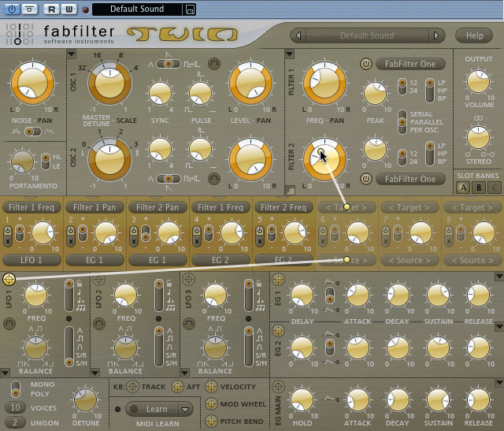Toggle Filter 1 power button
Screen dimensions: 504x431
point(365,64)
